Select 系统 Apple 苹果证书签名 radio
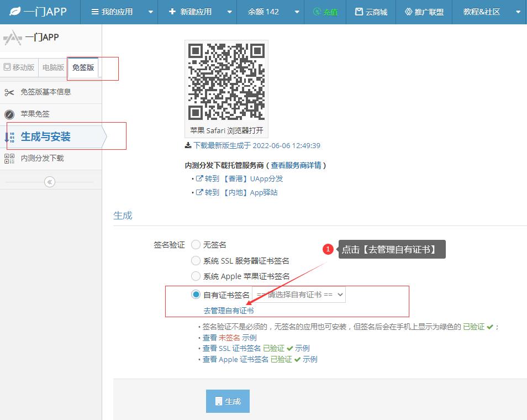 [196, 276]
